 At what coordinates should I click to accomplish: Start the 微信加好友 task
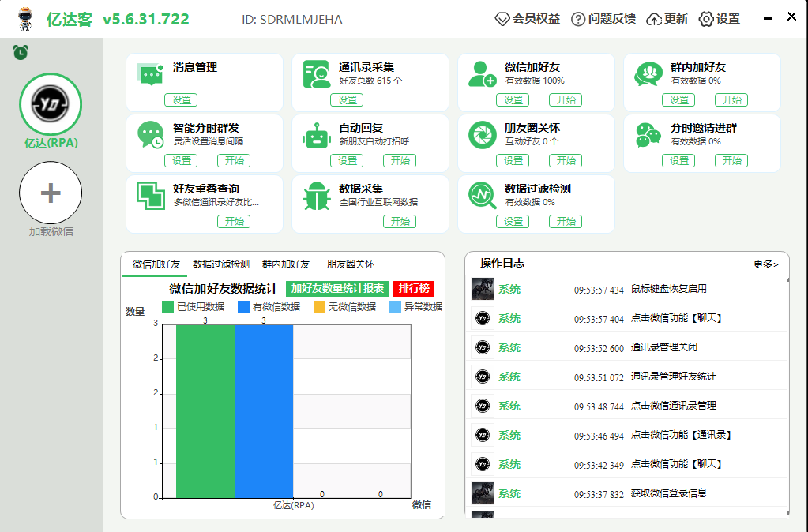point(566,100)
